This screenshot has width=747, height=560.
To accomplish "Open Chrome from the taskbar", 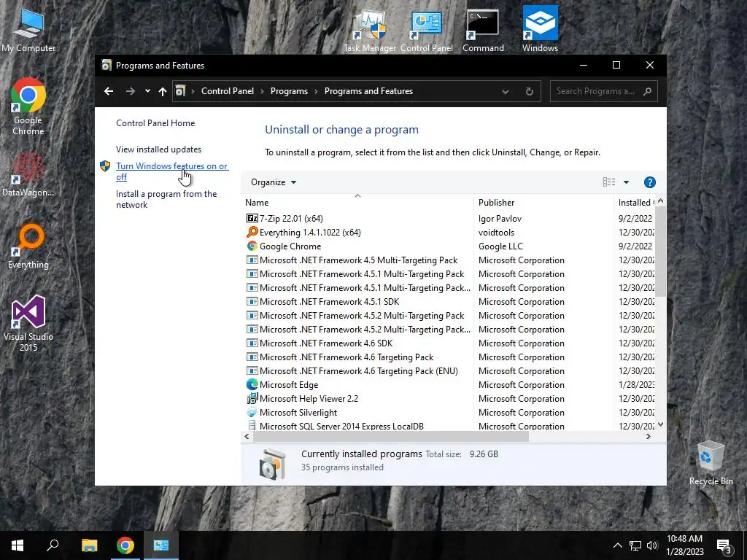I will coord(125,545).
